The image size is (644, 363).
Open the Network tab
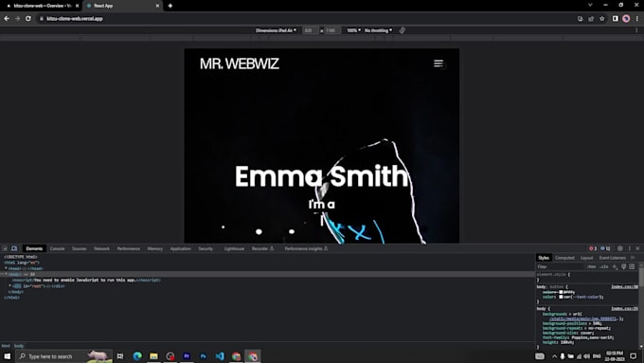(101, 248)
